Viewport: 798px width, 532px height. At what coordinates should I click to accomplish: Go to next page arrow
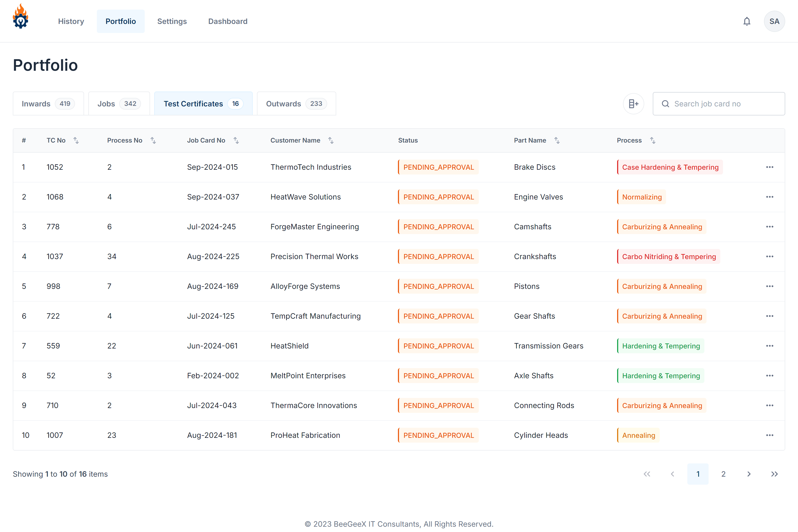coord(749,474)
